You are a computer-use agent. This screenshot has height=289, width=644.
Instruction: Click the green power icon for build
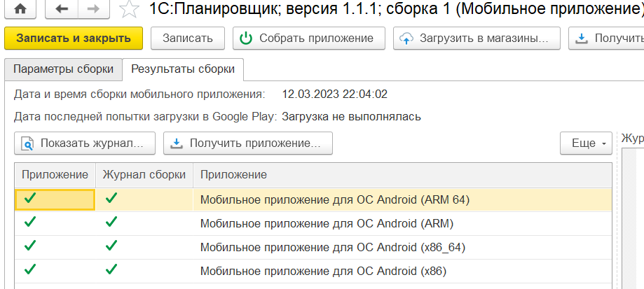click(x=245, y=38)
